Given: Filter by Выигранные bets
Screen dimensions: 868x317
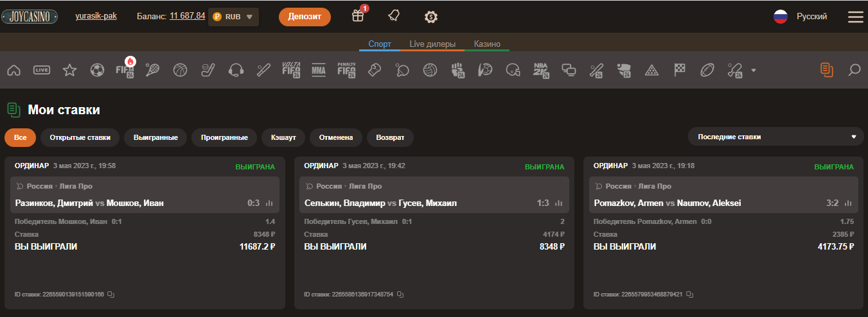Looking at the screenshot, I should click(x=155, y=137).
